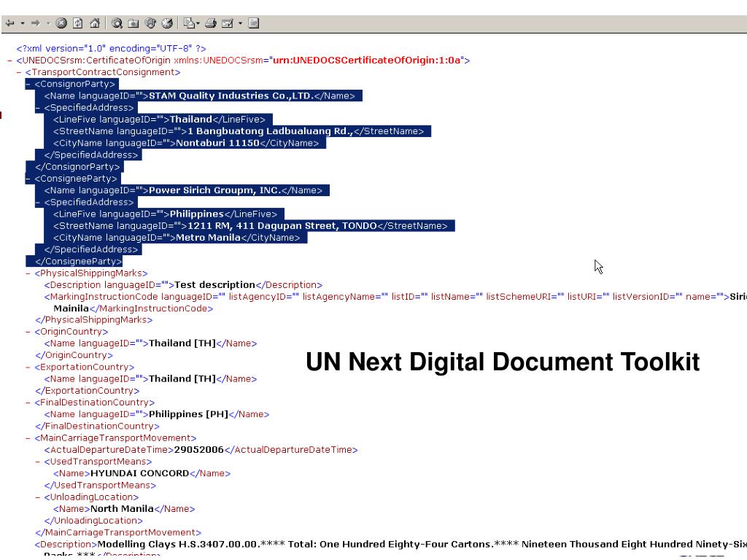Image resolution: width=747 pixels, height=560 pixels.
Task: Click '1 Bangbuatong Ladbualuang Rd.,' street name
Action: (x=271, y=131)
